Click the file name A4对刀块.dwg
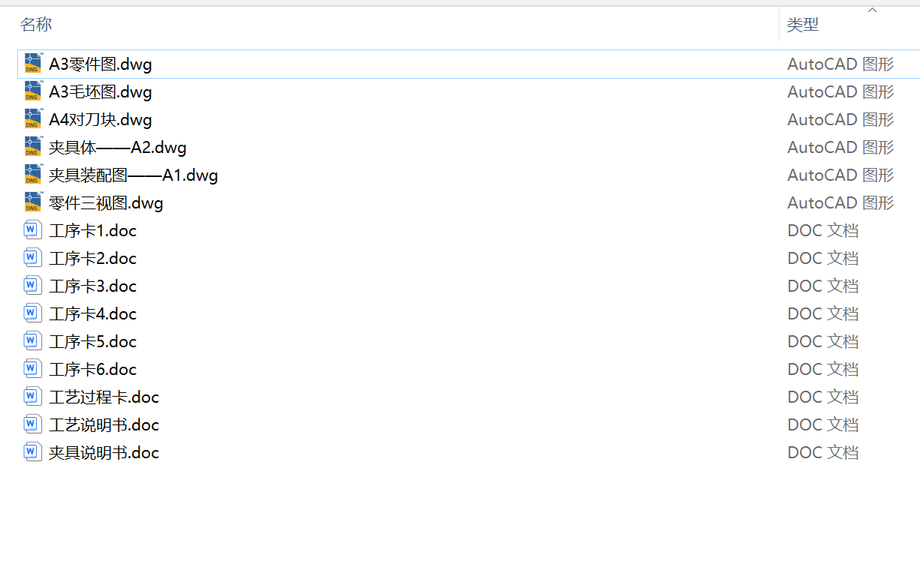Screen dimensions: 920x588 coord(101,120)
